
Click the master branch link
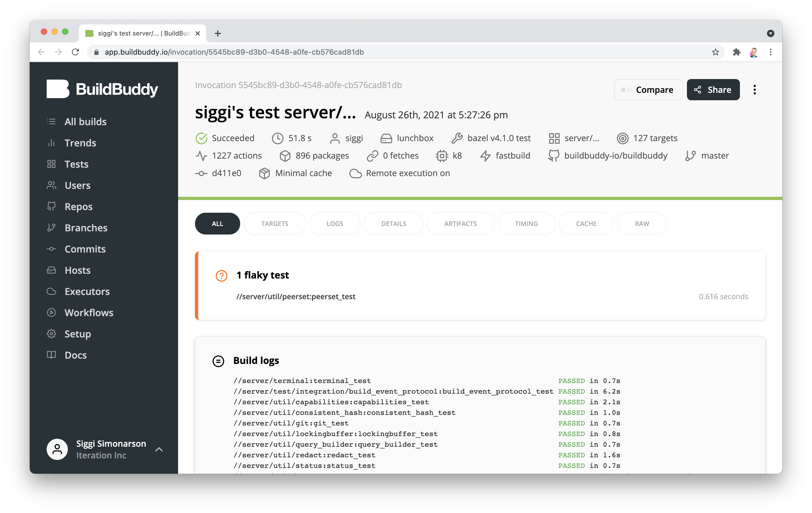(715, 156)
